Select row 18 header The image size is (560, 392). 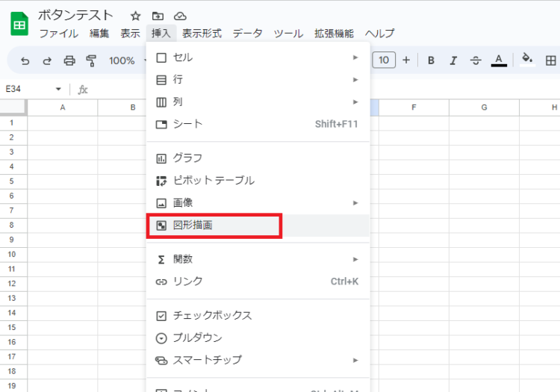(x=13, y=371)
